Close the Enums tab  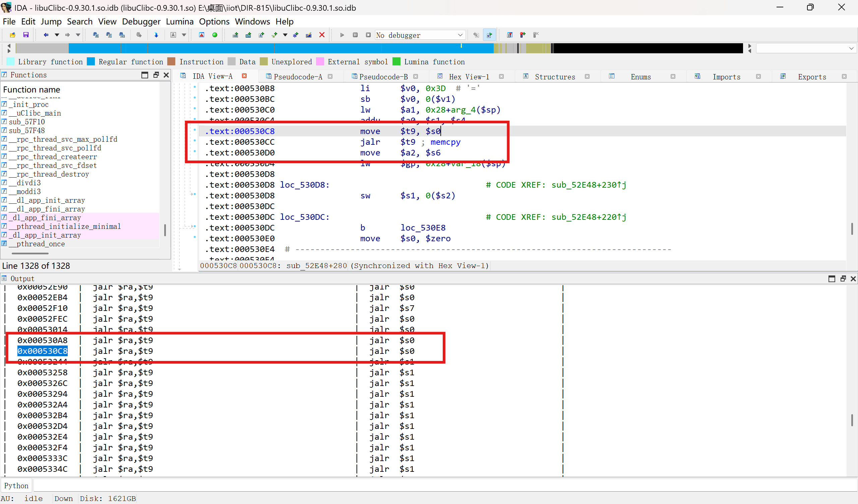tap(673, 77)
